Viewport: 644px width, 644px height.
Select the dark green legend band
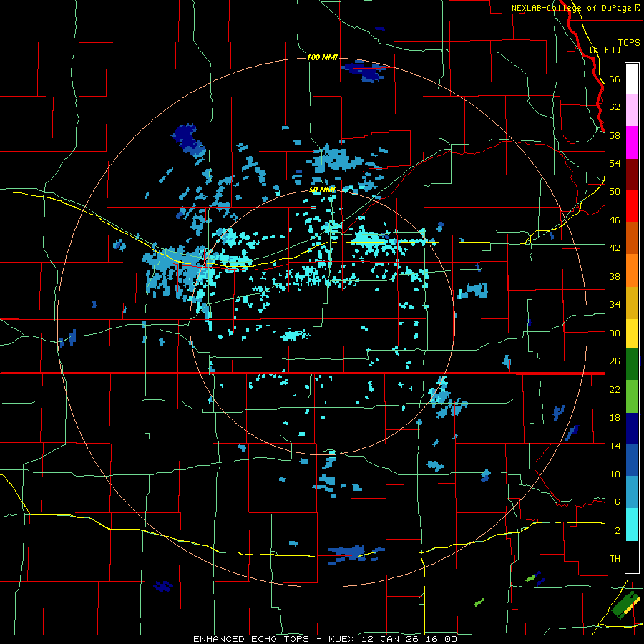pyautogui.click(x=632, y=364)
